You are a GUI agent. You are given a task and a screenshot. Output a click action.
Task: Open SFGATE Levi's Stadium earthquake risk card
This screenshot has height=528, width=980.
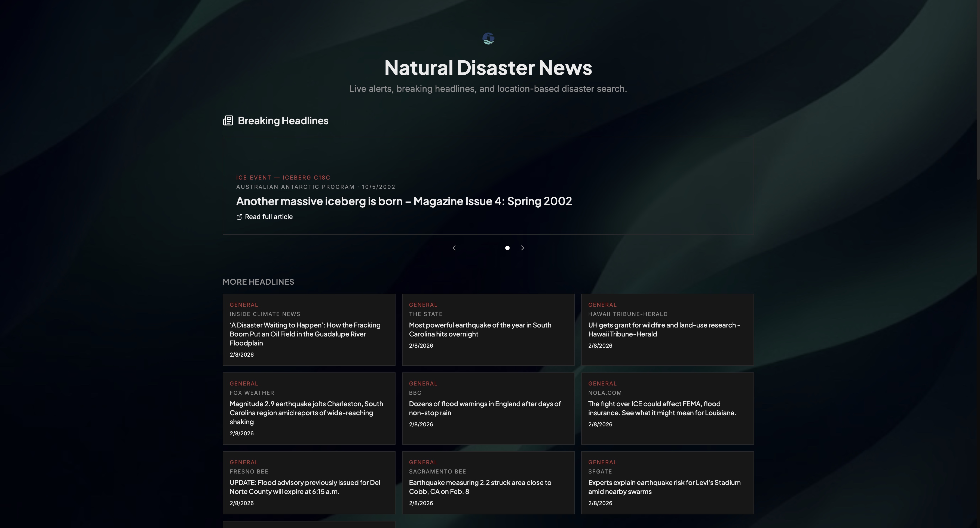(x=667, y=483)
